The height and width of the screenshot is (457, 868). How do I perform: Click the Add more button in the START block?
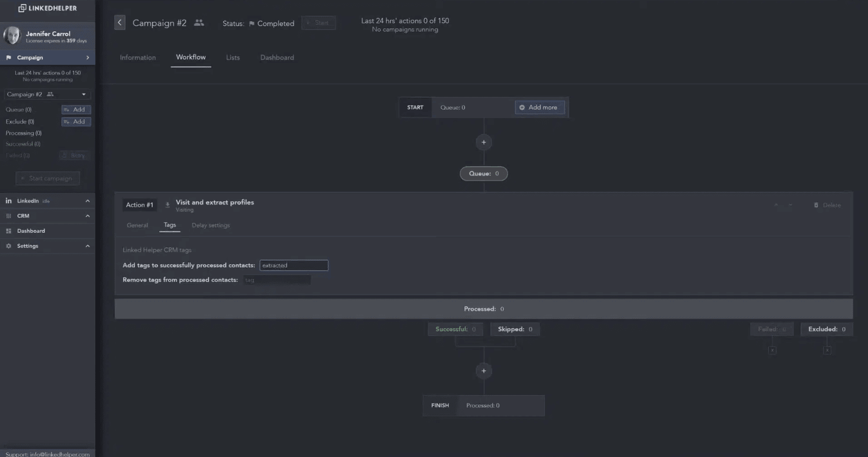pyautogui.click(x=539, y=108)
